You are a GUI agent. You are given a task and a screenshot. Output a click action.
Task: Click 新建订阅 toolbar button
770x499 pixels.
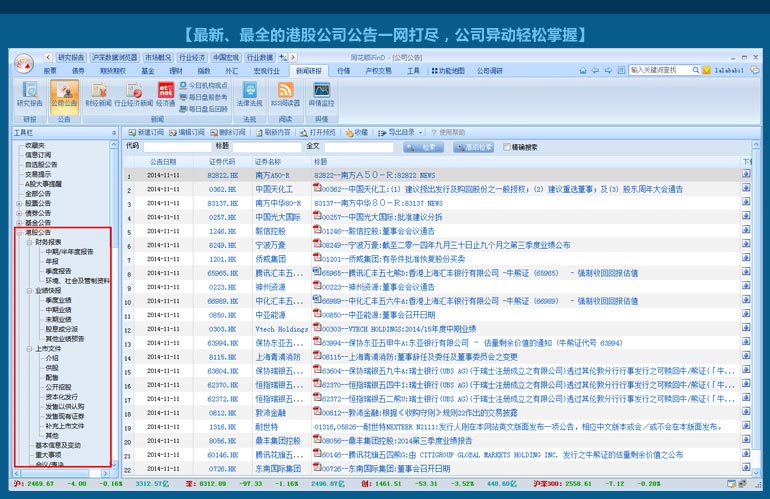tap(145, 133)
